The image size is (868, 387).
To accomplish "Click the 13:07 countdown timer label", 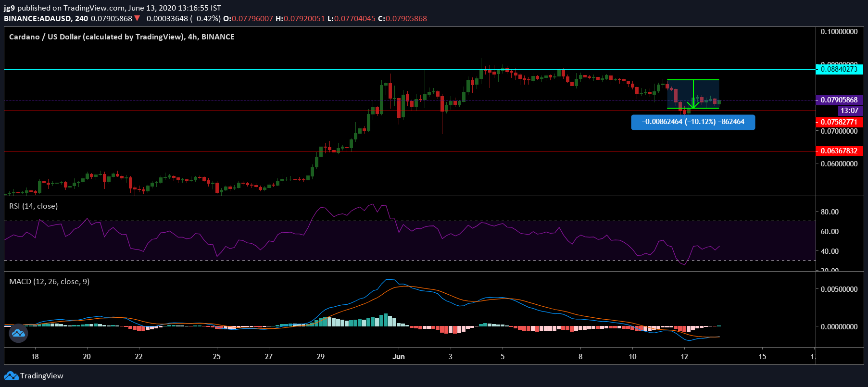I will (849, 111).
